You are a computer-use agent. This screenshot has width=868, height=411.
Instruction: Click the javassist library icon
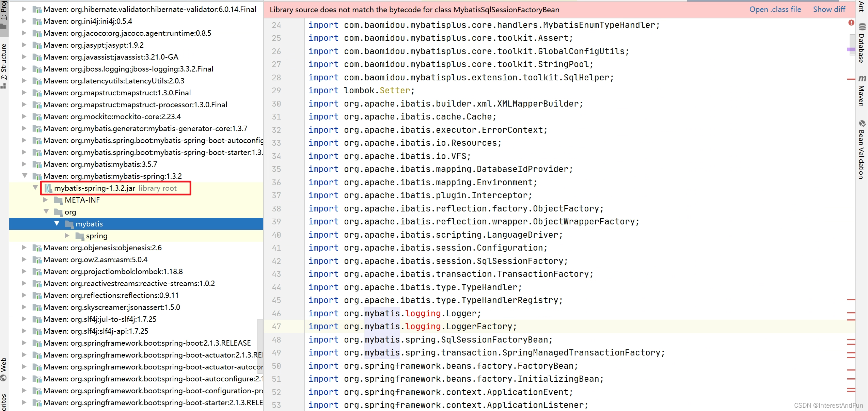(37, 57)
